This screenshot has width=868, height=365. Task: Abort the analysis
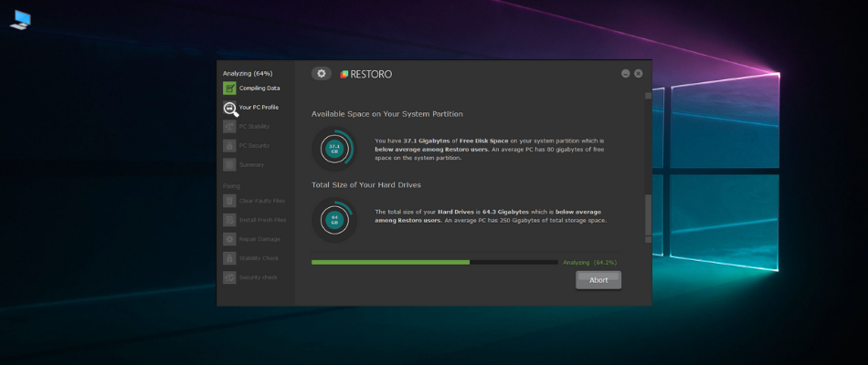tap(598, 280)
